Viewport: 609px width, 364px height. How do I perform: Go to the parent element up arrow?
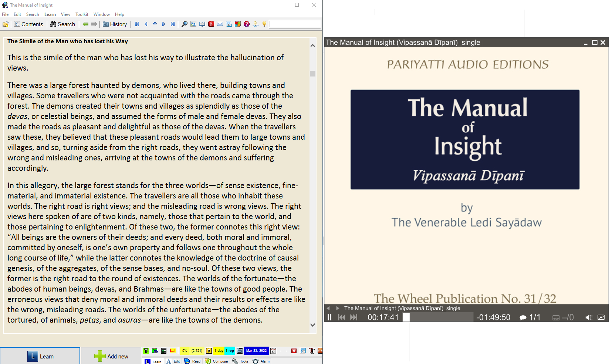tap(155, 24)
